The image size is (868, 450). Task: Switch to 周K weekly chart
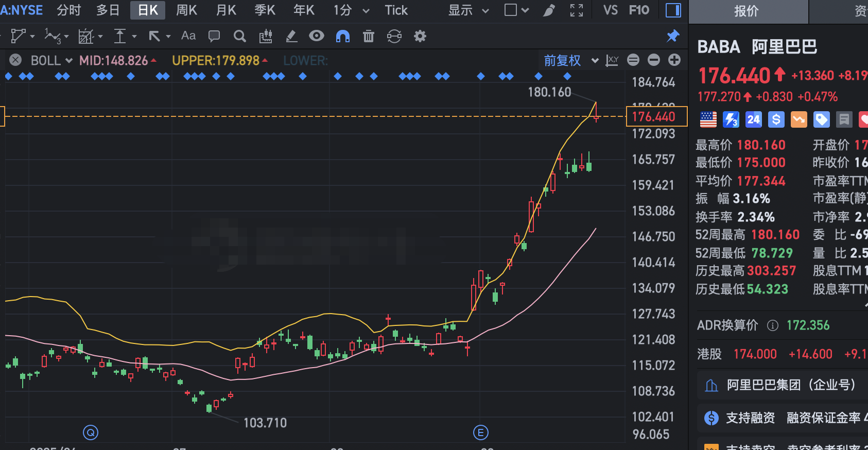tap(186, 10)
